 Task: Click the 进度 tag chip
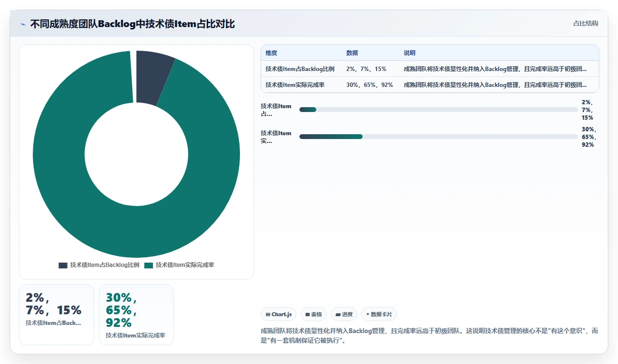(344, 314)
